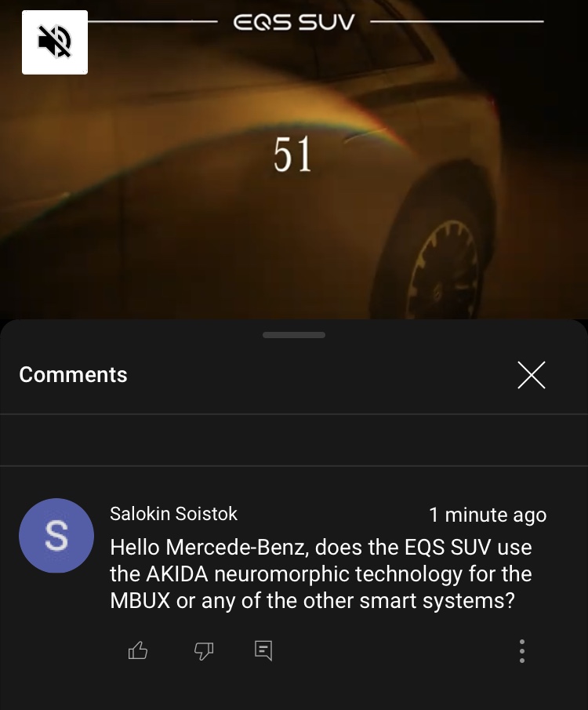This screenshot has width=588, height=710.
Task: Open the Salokin Soistok username link
Action: tap(173, 514)
